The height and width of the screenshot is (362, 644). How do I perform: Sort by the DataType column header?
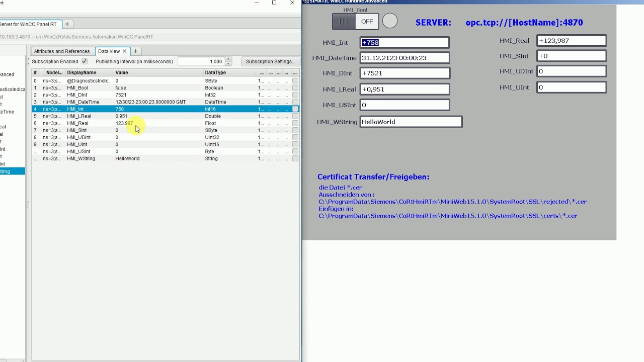click(229, 73)
